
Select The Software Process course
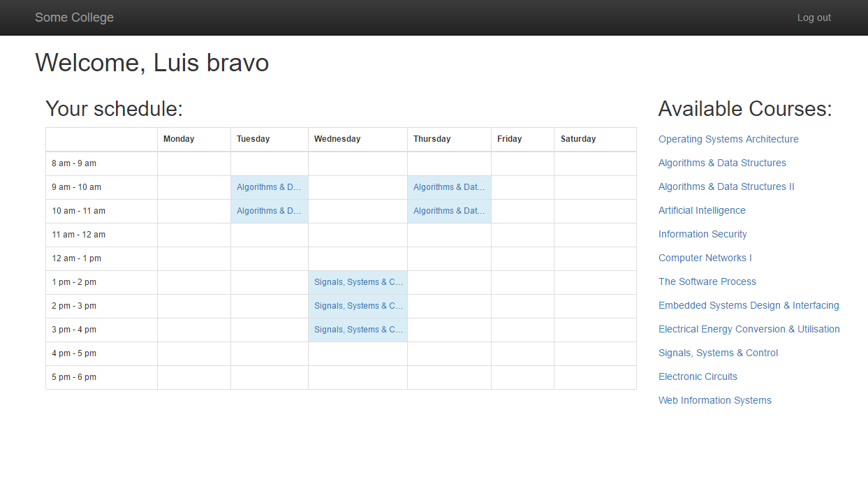pos(707,281)
